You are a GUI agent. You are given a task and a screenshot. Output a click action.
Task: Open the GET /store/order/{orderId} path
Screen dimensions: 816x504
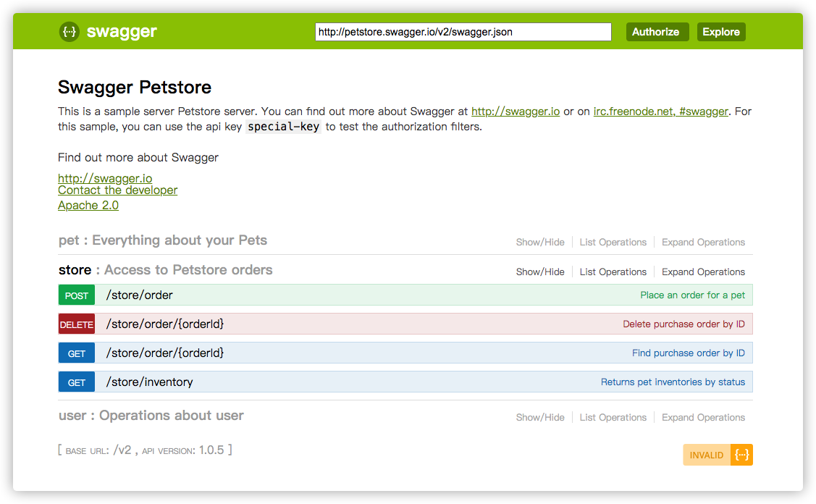coord(165,353)
